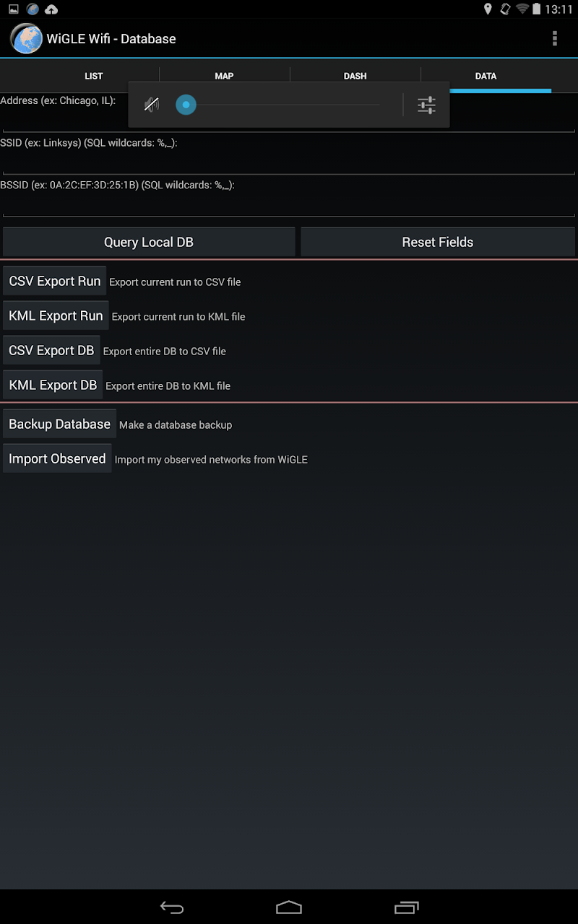Viewport: 578px width, 924px height.
Task: Tap the WiGLE globe app icon
Action: pyautogui.click(x=26, y=38)
